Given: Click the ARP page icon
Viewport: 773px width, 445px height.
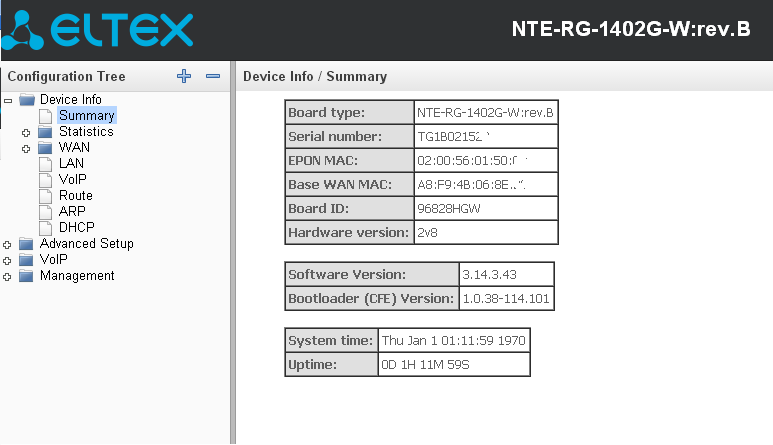Looking at the screenshot, I should pos(45,212).
